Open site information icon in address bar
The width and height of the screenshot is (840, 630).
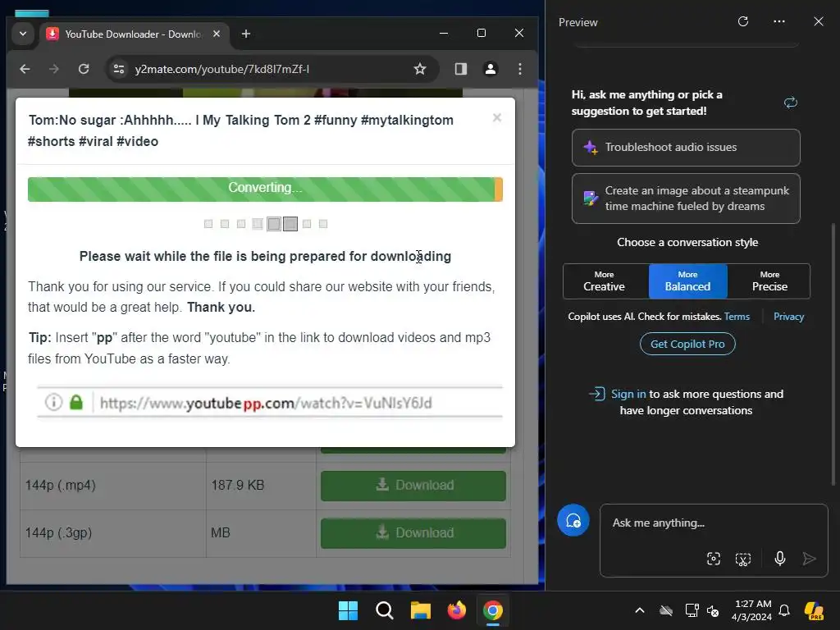(119, 69)
